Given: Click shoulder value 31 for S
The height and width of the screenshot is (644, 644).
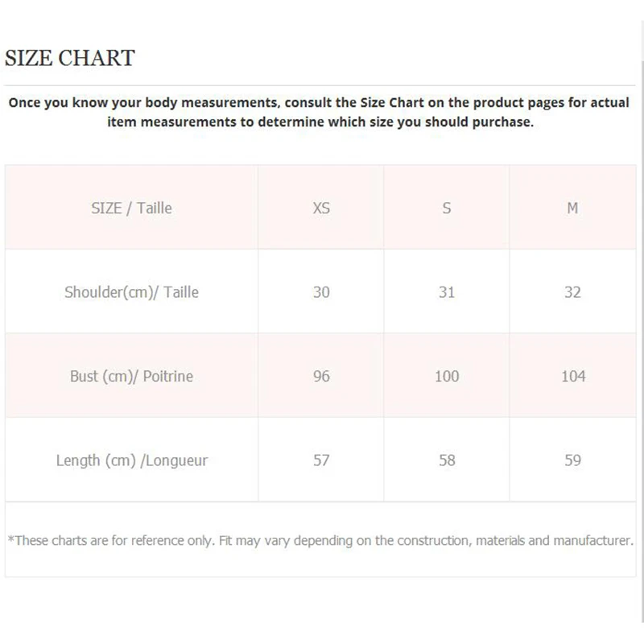Looking at the screenshot, I should [x=447, y=292].
